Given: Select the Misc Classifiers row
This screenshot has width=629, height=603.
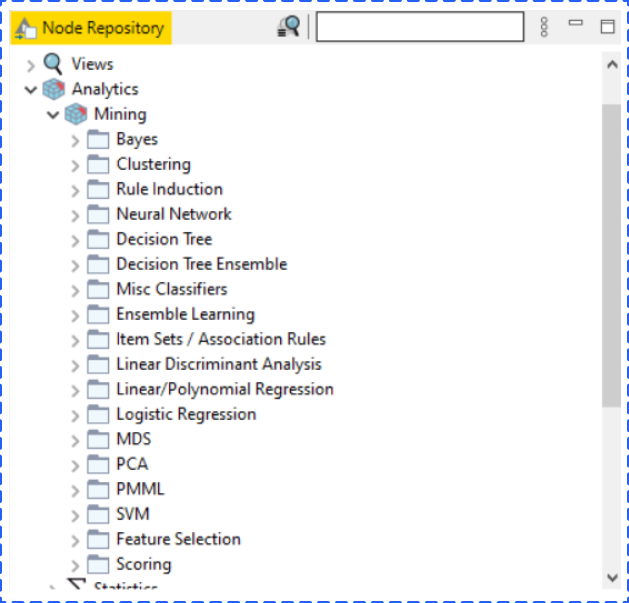Looking at the screenshot, I should point(172,289).
